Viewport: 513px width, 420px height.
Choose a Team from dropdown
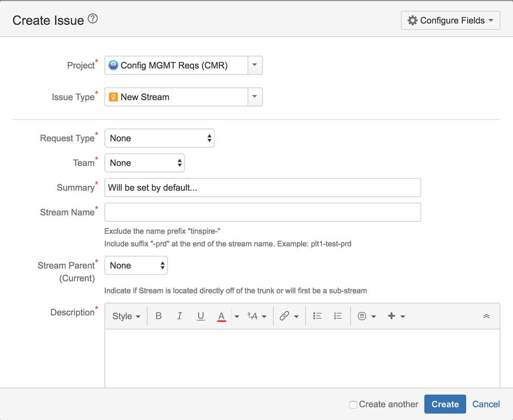144,163
